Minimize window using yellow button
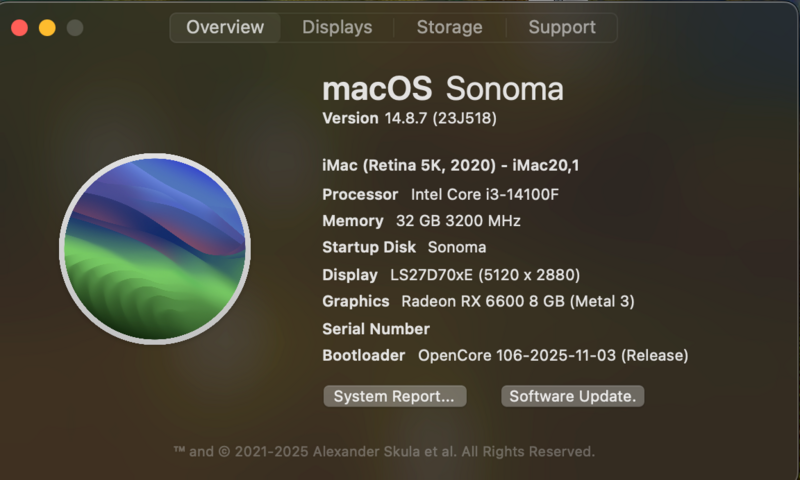The image size is (800, 480). [47, 28]
